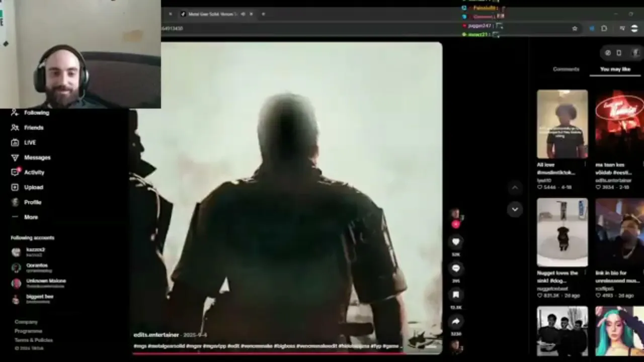Open the Unknown Malone followed account
Image resolution: width=644 pixels, height=362 pixels.
point(38,283)
